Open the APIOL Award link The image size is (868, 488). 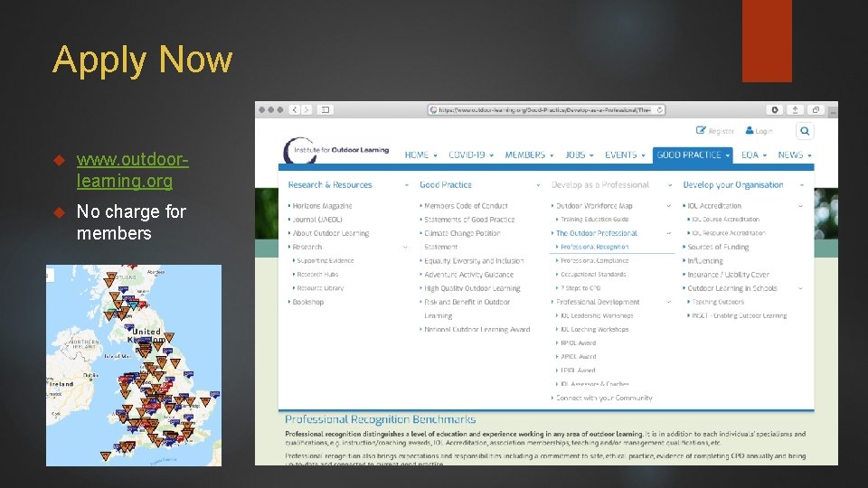pos(579,357)
